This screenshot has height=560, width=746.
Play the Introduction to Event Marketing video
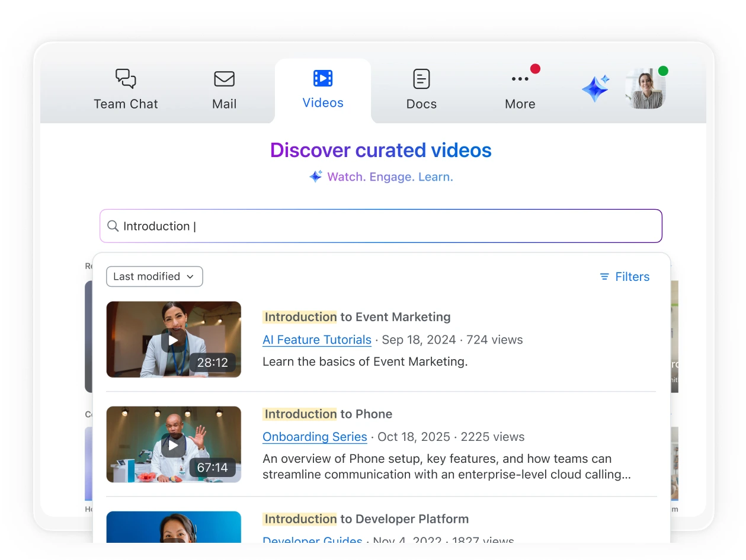tap(173, 340)
